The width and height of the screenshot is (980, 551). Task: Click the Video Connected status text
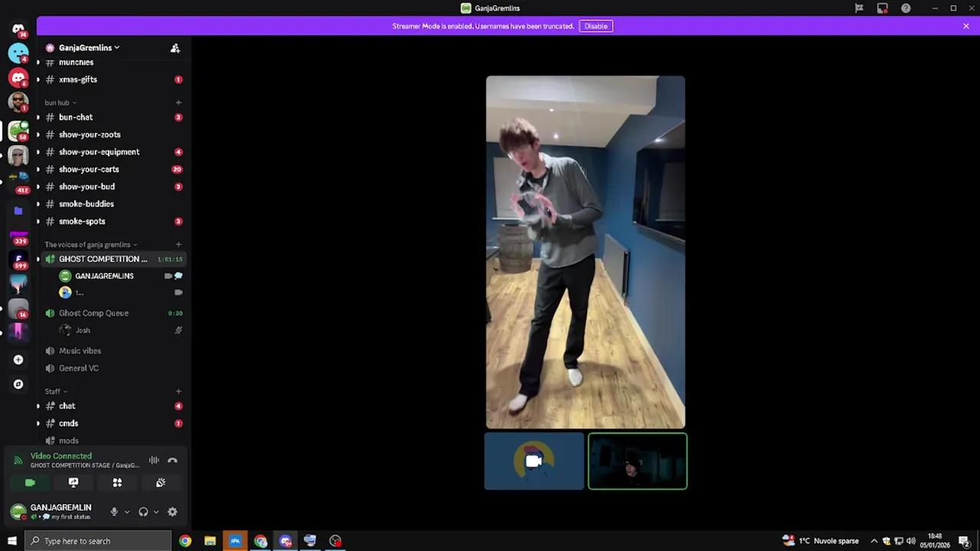coord(61,456)
